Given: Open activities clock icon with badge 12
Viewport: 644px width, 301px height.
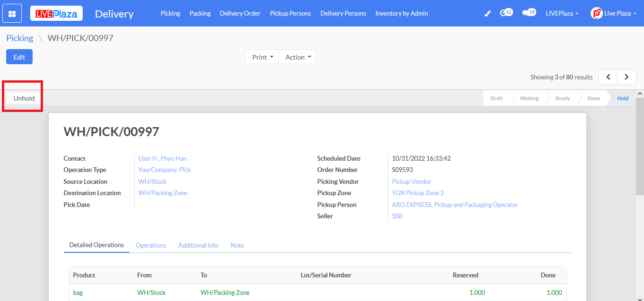Looking at the screenshot, I should (506, 13).
